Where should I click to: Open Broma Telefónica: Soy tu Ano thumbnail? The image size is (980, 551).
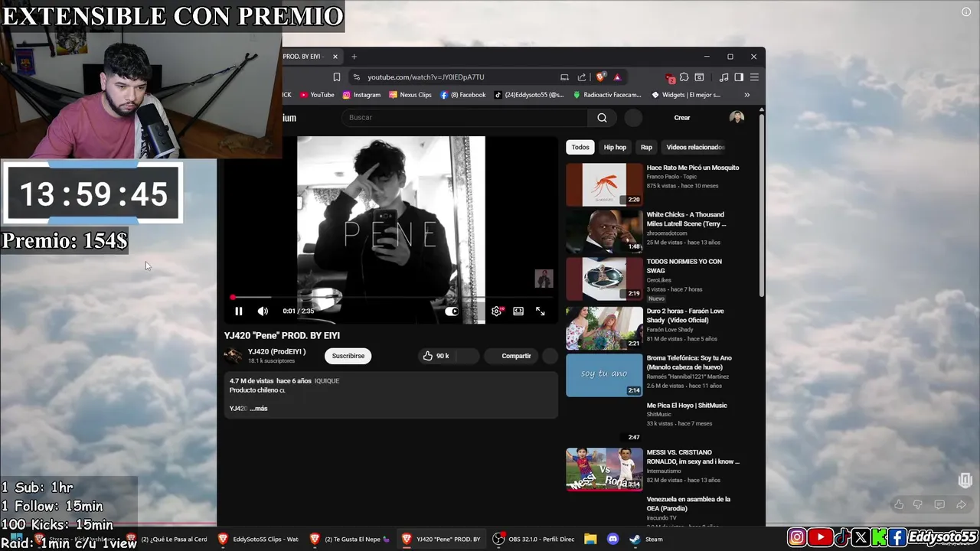point(604,375)
